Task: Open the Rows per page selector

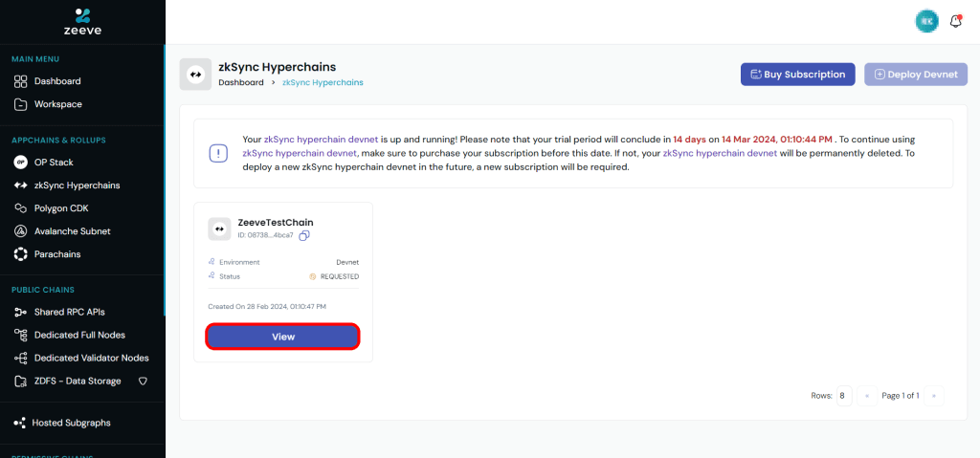Action: tap(844, 396)
